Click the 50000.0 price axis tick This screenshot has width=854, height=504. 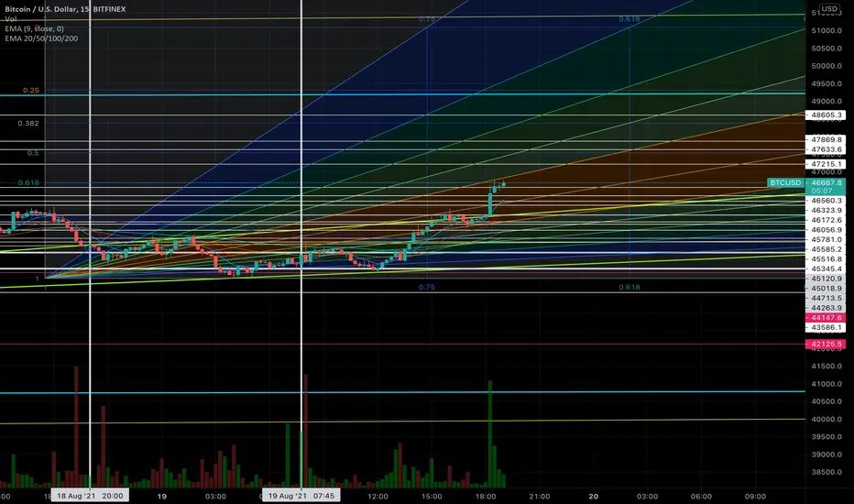tap(827, 66)
